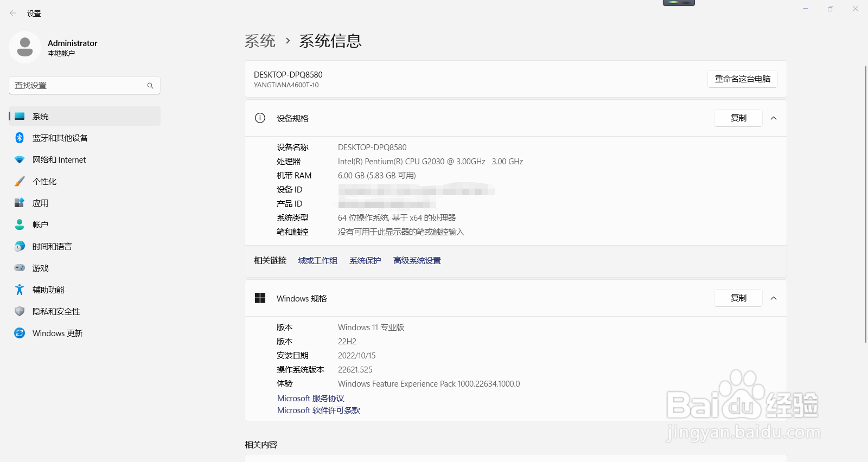Click 系统 in the breadcrumb header
The image size is (868, 462).
(260, 41)
